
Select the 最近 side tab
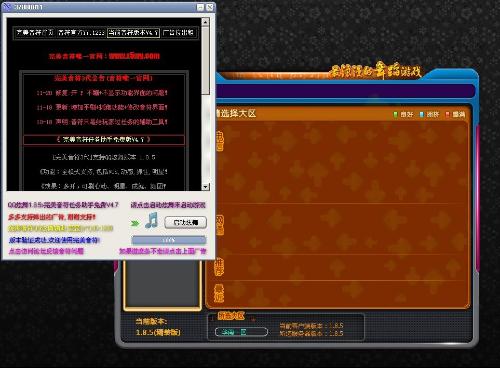(x=219, y=293)
